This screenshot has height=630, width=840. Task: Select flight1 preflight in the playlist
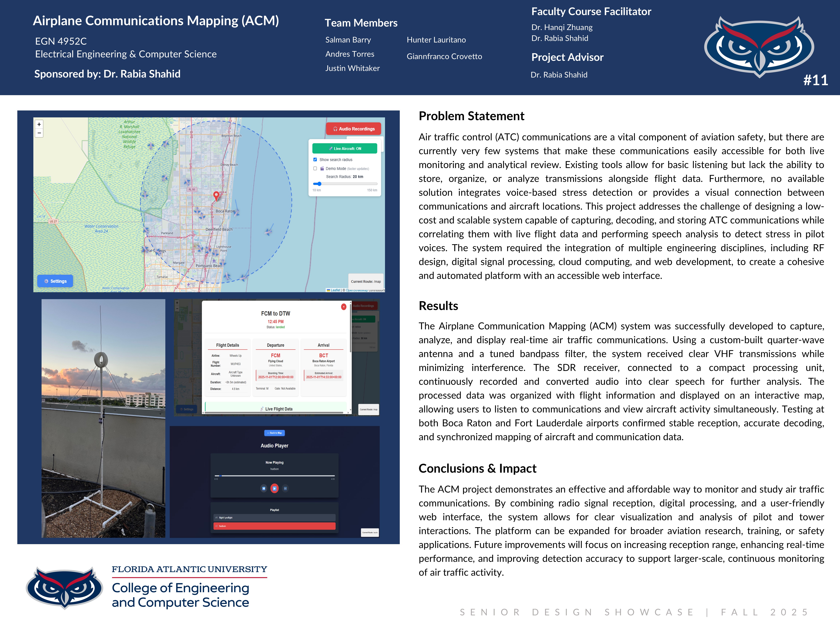[x=274, y=518]
